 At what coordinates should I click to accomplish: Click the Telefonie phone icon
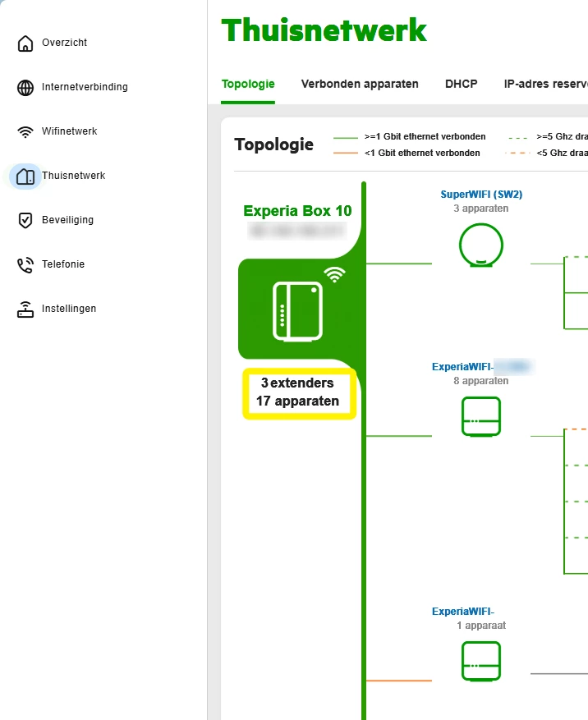(x=25, y=265)
